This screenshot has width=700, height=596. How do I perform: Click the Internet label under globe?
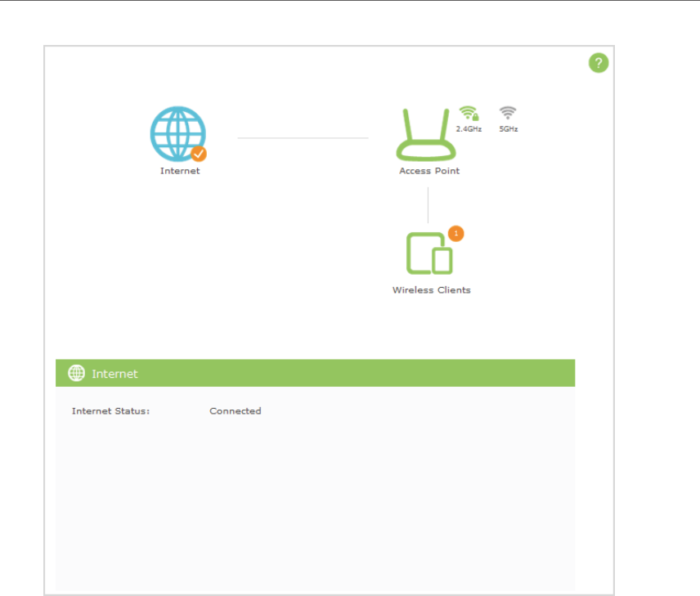pos(180,171)
